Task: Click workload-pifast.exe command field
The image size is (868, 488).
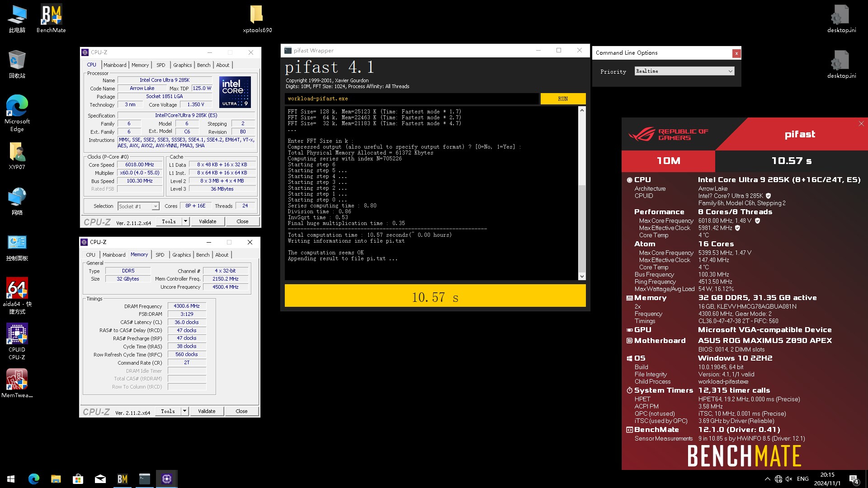Action: [x=412, y=99]
